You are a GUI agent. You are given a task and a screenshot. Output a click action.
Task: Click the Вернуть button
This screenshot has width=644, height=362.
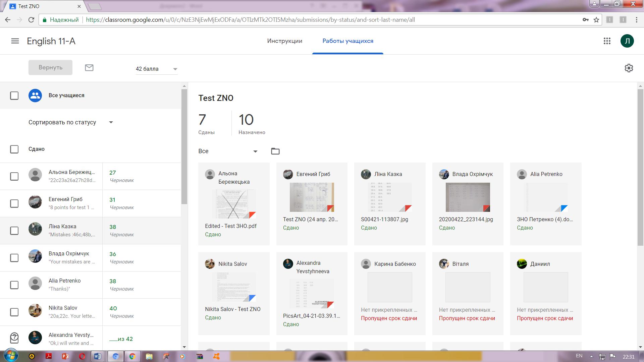[50, 67]
